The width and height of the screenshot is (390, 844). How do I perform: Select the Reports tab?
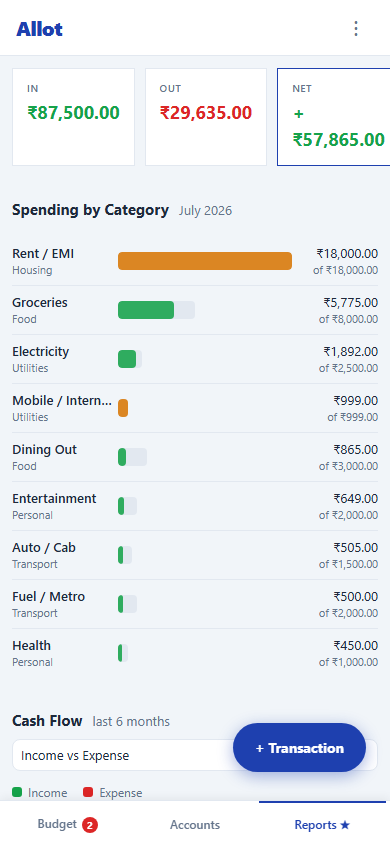point(322,825)
